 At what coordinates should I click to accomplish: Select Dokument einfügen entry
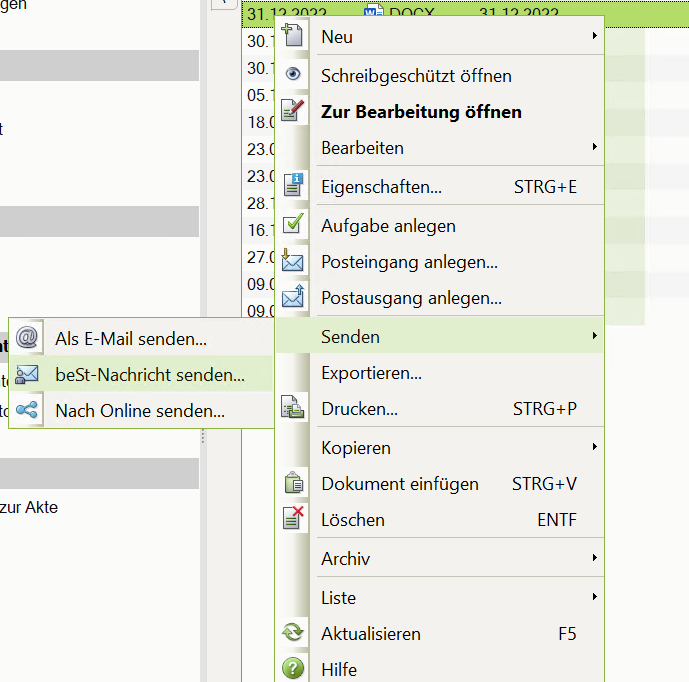(x=440, y=484)
